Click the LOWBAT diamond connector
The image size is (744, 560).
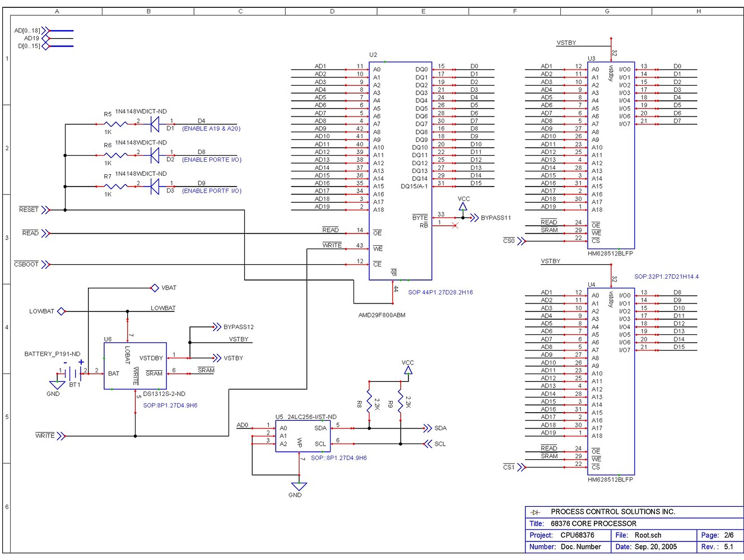(x=61, y=311)
